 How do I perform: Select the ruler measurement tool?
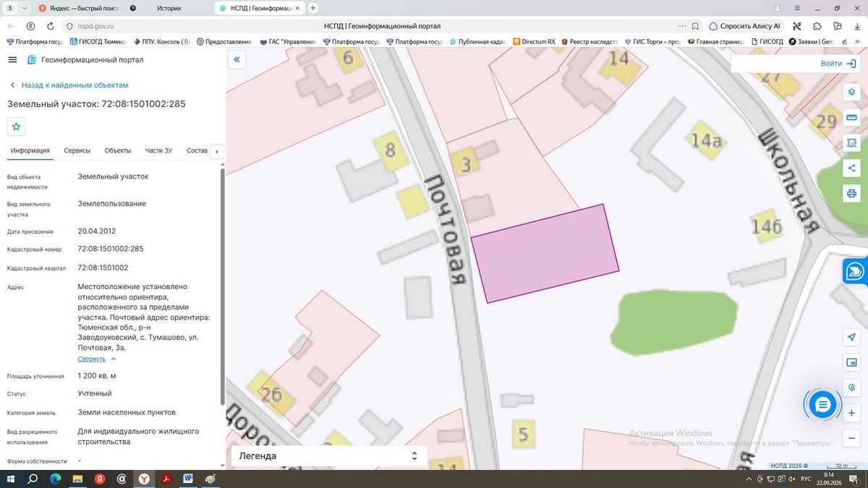(851, 118)
